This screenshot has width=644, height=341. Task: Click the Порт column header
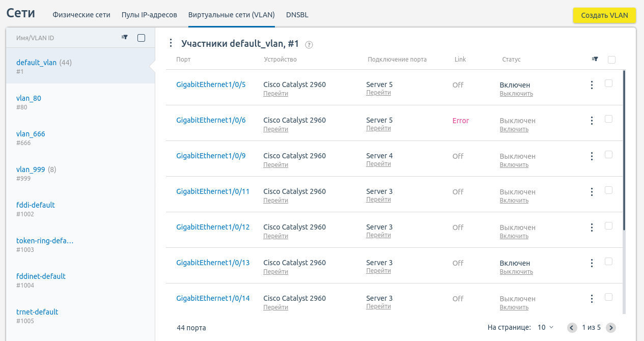point(183,60)
